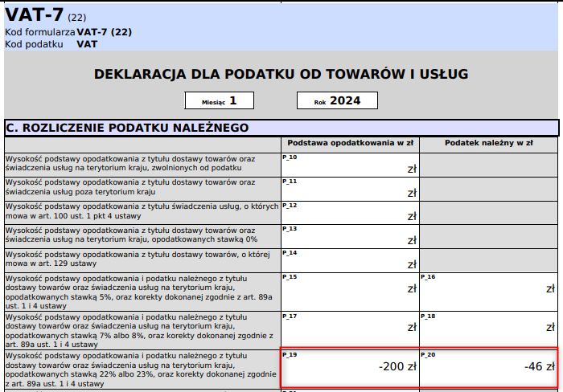
Task: Click the 'Podstawa opodatkowania w zł' column header
Action: click(x=350, y=144)
